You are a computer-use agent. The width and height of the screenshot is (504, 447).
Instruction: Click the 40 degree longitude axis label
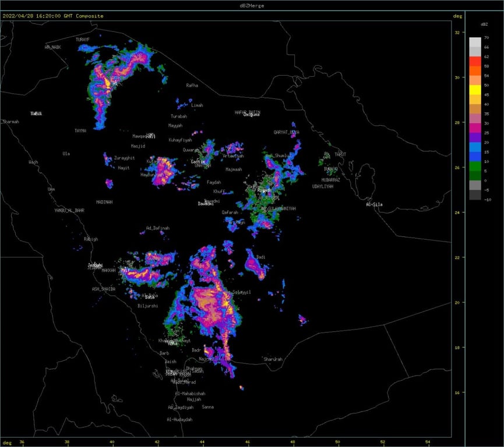coord(112,442)
